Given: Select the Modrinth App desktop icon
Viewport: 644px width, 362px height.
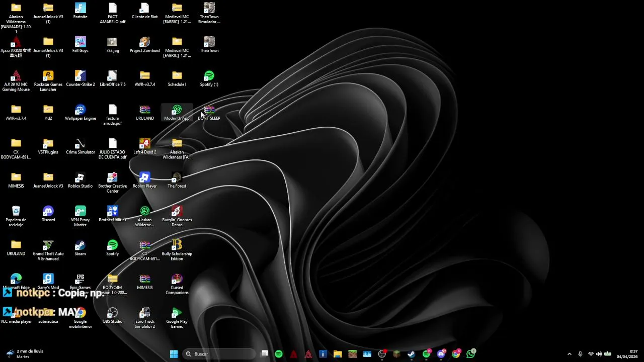Looking at the screenshot, I should [x=177, y=113].
